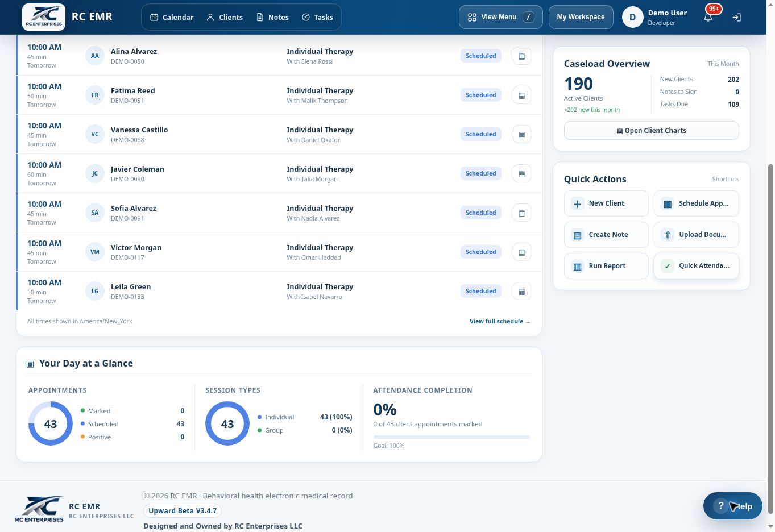Click the Group 0 (0%) legend row
775x532 pixels.
pyautogui.click(x=305, y=430)
